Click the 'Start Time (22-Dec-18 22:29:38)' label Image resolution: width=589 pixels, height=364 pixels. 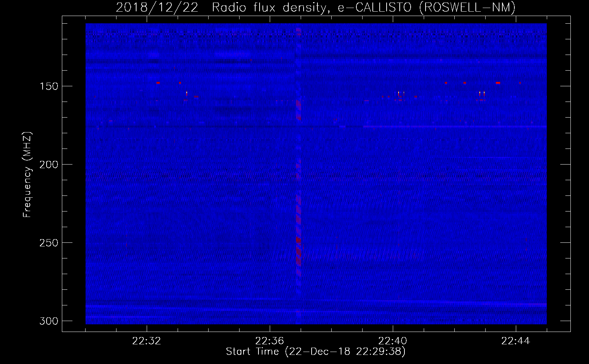(x=316, y=352)
